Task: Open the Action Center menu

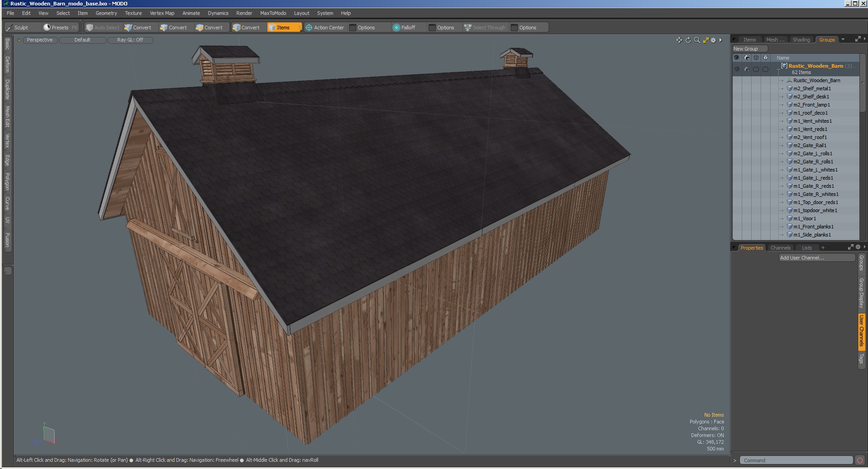Action: point(325,28)
